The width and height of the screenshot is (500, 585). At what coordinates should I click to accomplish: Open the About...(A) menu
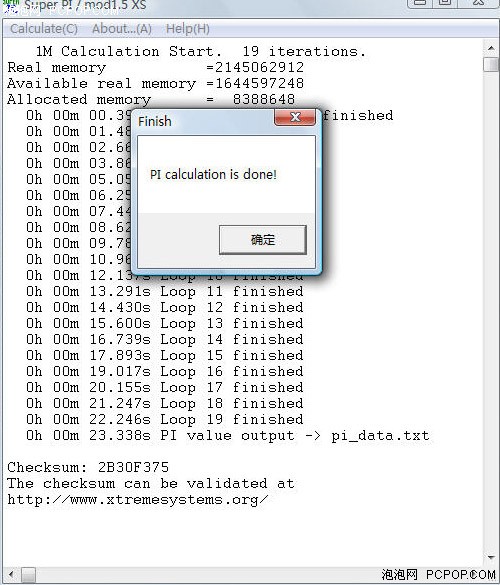[122, 29]
